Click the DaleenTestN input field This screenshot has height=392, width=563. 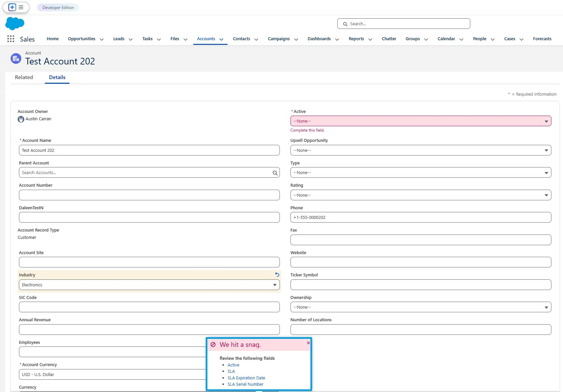[x=149, y=217]
